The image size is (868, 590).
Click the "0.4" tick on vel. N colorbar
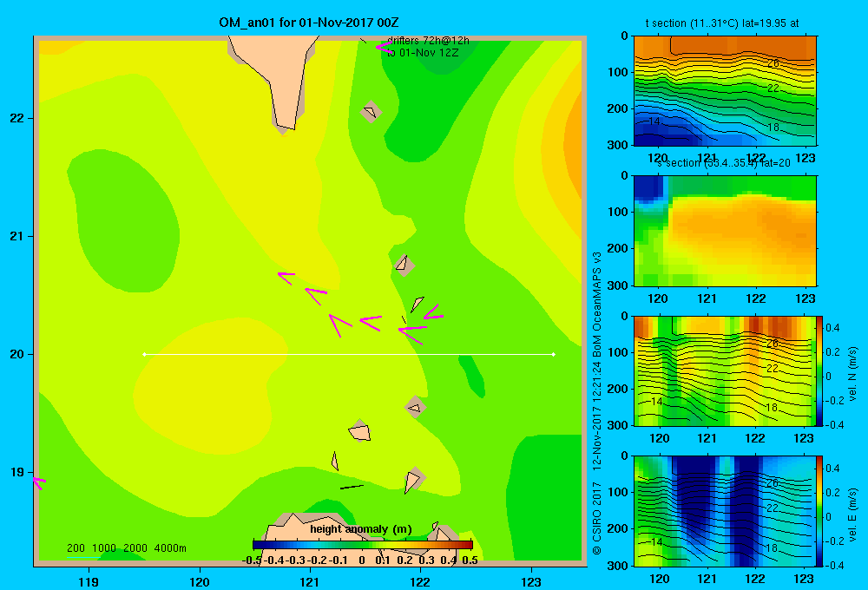832,328
